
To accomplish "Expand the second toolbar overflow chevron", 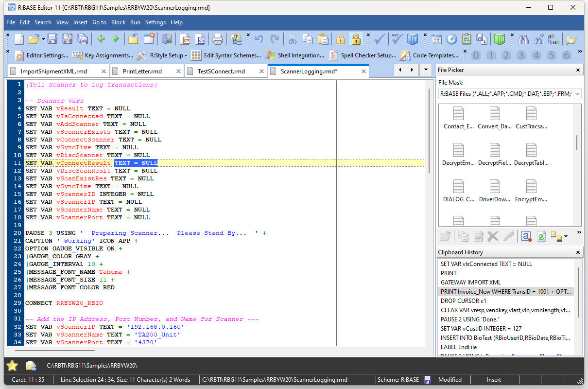I will tap(580, 52).
